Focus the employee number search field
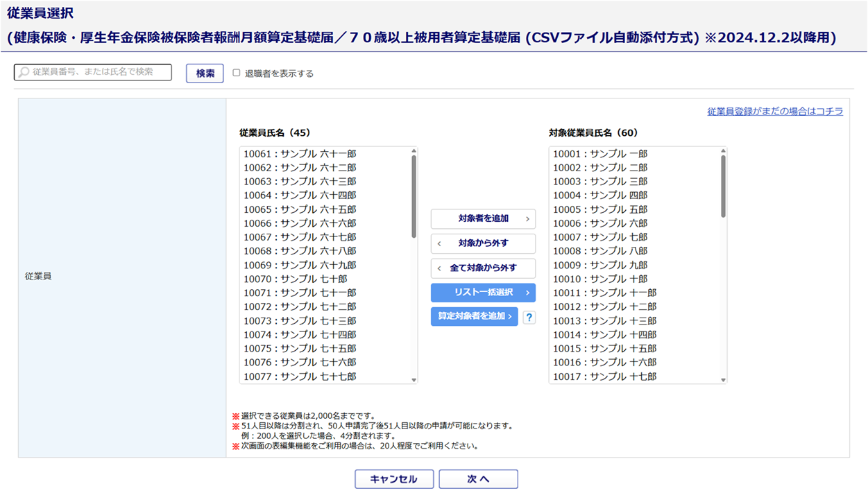The height and width of the screenshot is (502, 868). (x=93, y=72)
